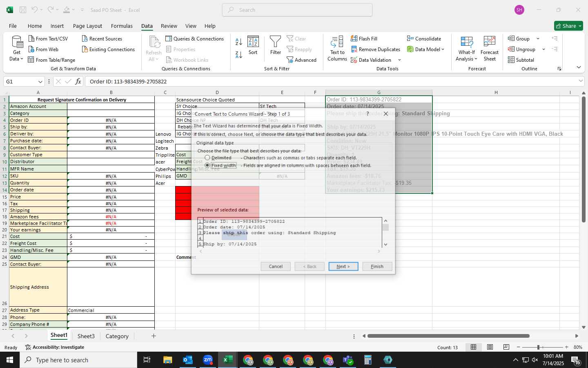Viewport: 588px width, 368px height.
Task: Click Remove Duplicates
Action: pyautogui.click(x=375, y=49)
